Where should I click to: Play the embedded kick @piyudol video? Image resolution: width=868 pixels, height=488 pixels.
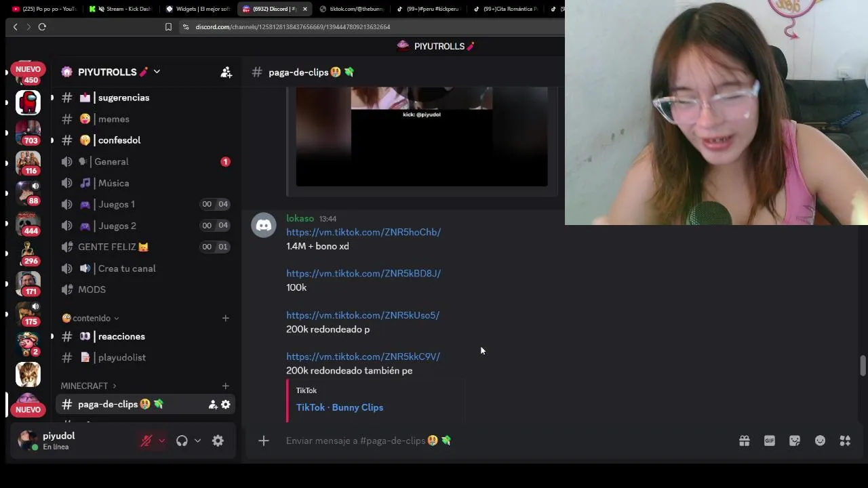pyautogui.click(x=422, y=136)
